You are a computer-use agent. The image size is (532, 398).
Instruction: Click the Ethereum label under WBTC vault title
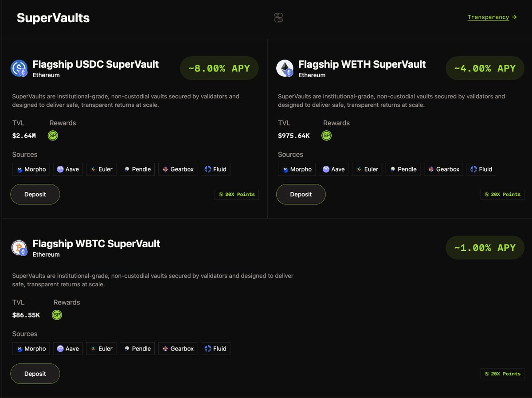coord(46,254)
